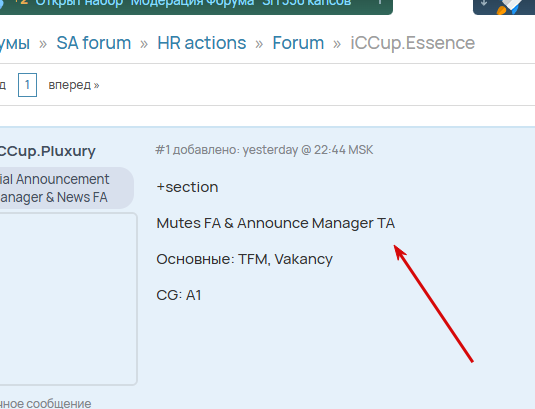
Task: Click the yesterday @ 22:44 MSK timestamp
Action: [308, 150]
